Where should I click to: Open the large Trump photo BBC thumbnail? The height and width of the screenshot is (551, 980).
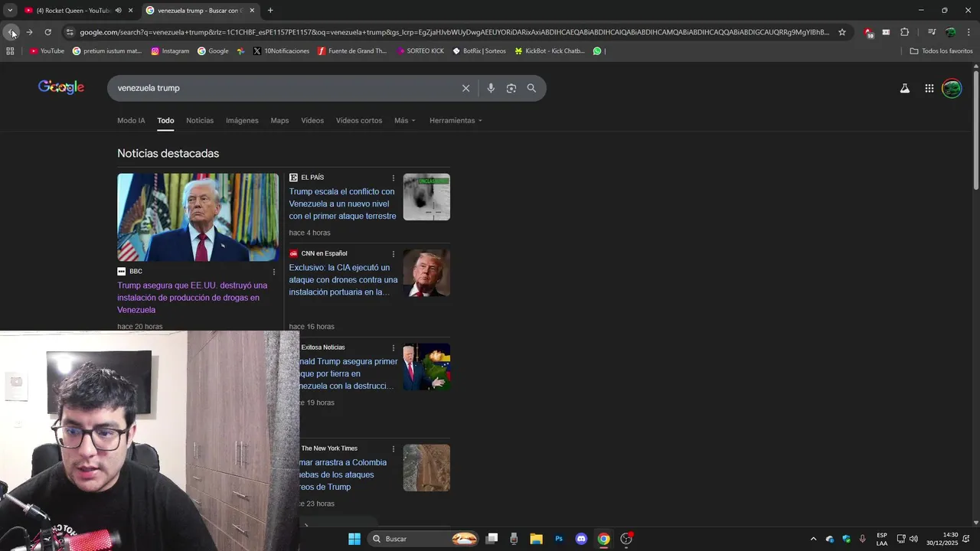tap(198, 217)
